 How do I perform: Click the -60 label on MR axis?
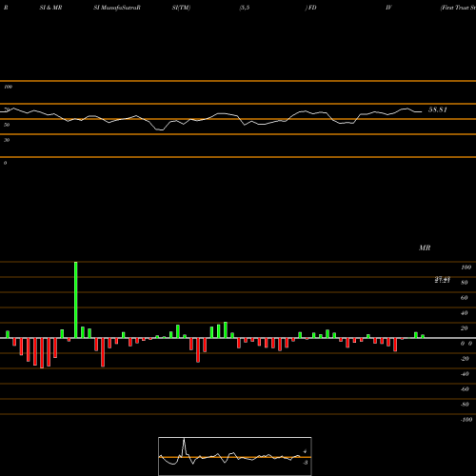pos(465,389)
